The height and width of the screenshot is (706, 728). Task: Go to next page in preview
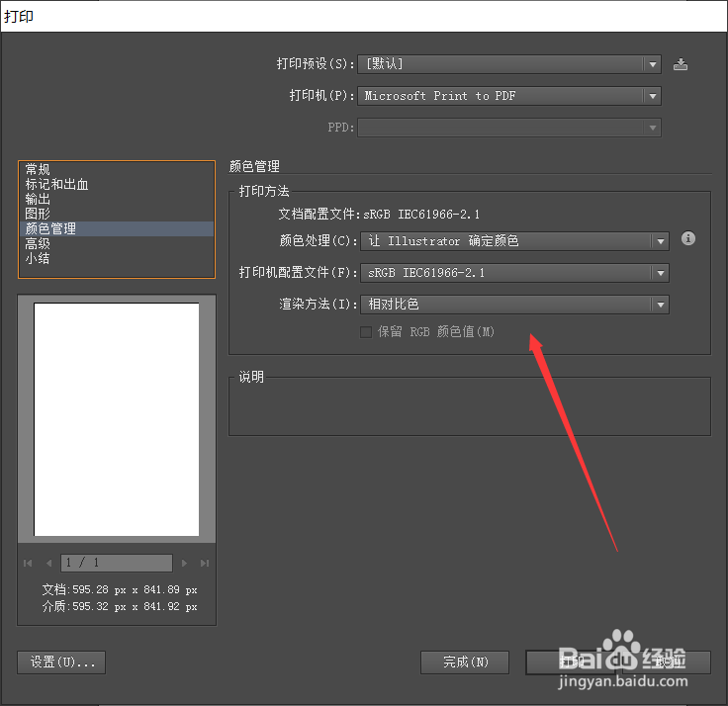coord(184,563)
